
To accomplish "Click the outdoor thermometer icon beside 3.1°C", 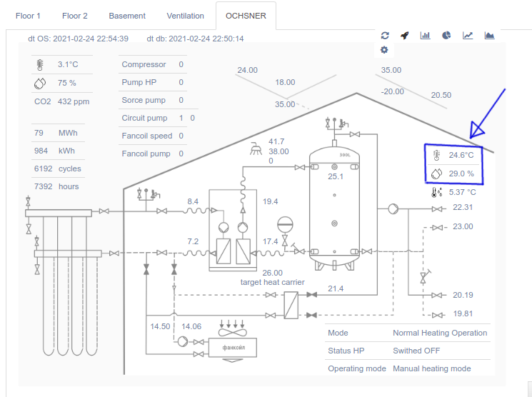I will 40,64.
